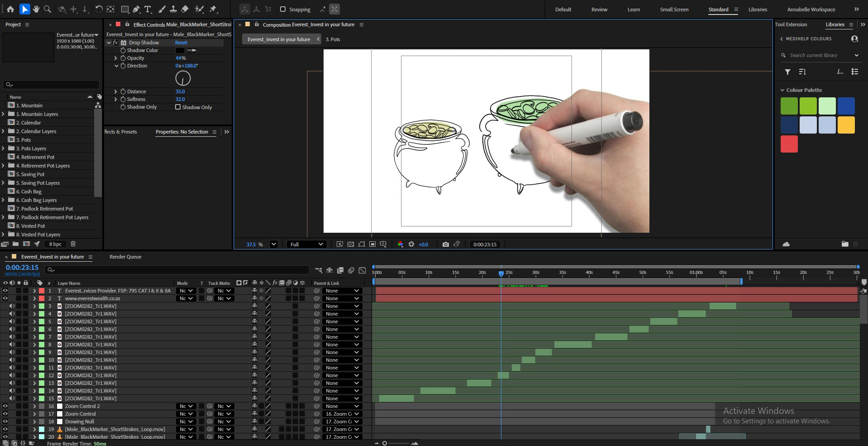Viewport: 868px width, 446px height.
Task: Select the Hand tool in toolbar
Action: pos(36,9)
